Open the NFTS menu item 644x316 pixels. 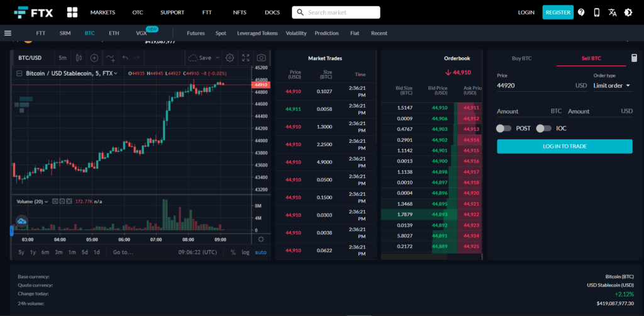[240, 13]
